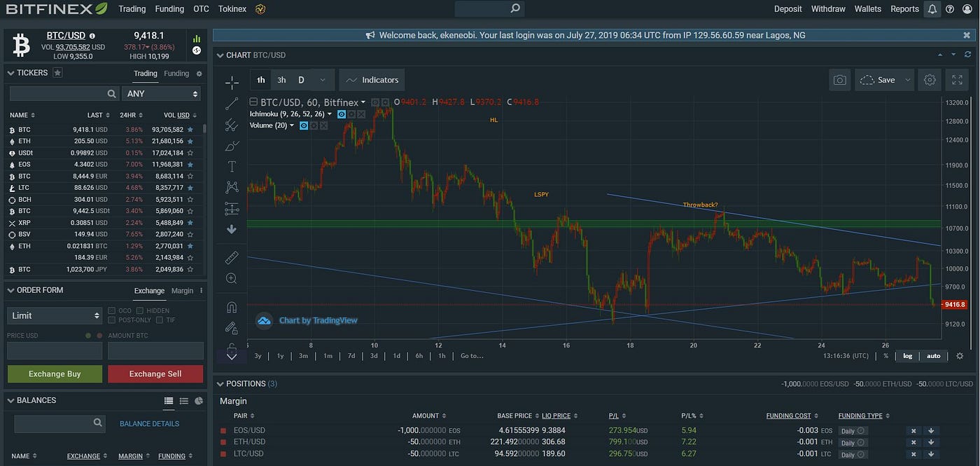Click Deposit in top bar
This screenshot has height=466, width=980.
click(788, 9)
